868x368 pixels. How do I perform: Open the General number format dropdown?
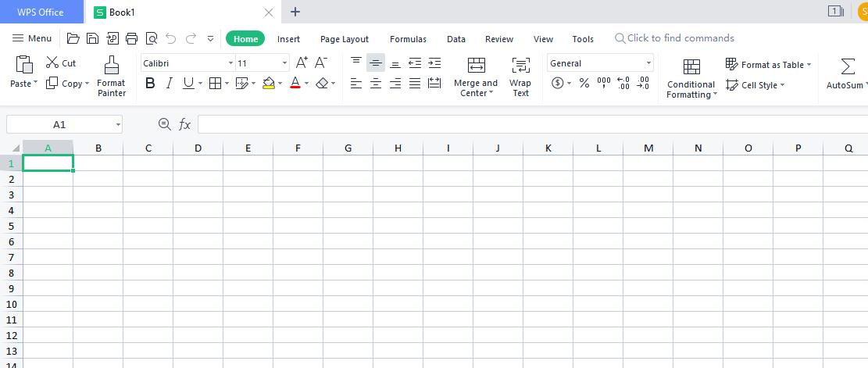[x=648, y=63]
